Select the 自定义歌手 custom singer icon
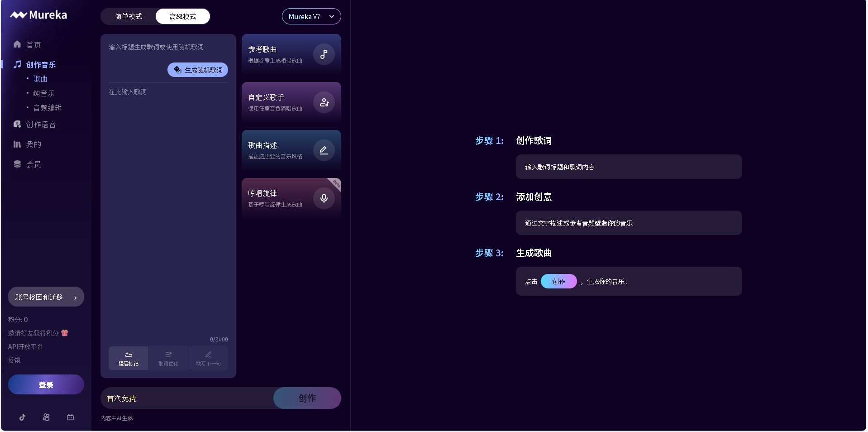Viewport: 868px width, 432px height. click(x=324, y=102)
